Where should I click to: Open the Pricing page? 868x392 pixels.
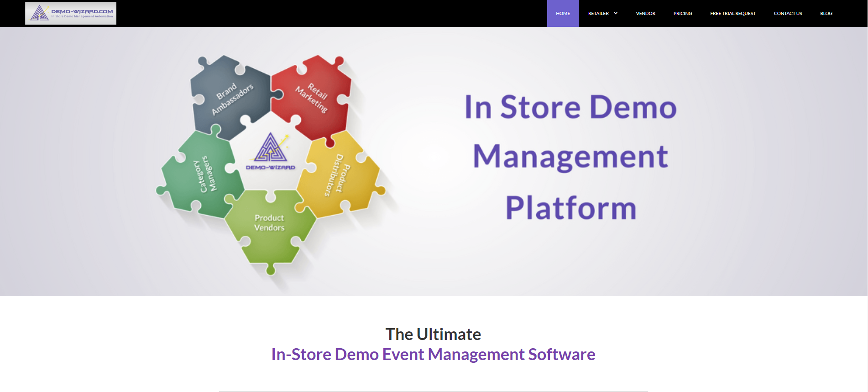click(x=683, y=13)
